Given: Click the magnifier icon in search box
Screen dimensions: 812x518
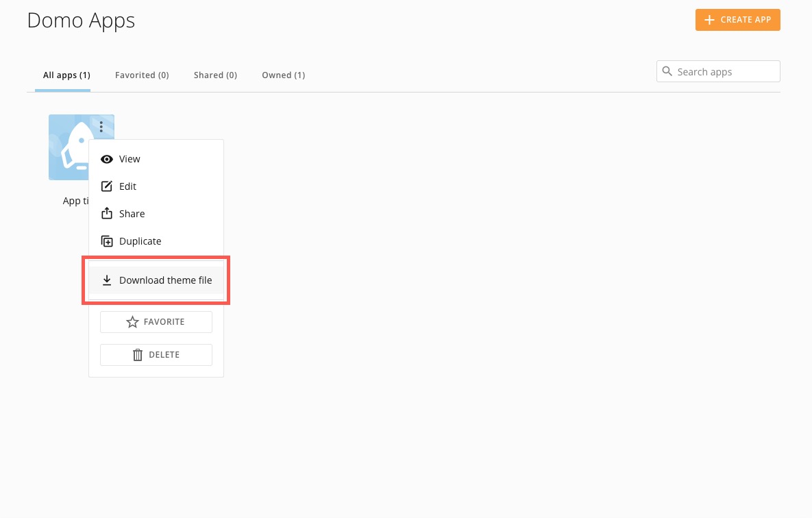Looking at the screenshot, I should point(667,71).
